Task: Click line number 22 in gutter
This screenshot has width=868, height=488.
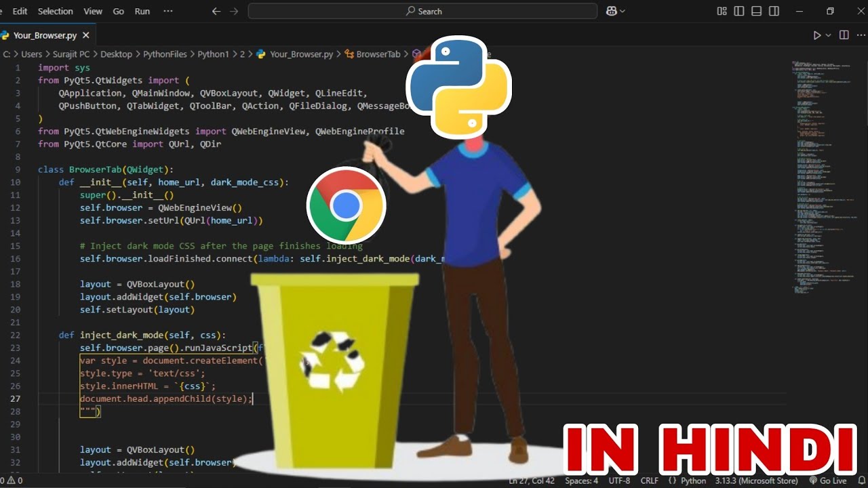Action: pyautogui.click(x=15, y=335)
